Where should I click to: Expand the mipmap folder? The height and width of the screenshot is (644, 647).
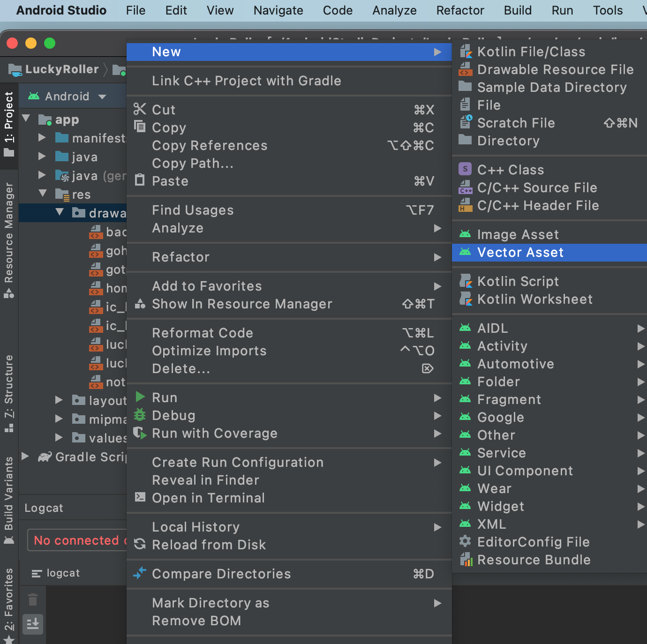pos(59,419)
